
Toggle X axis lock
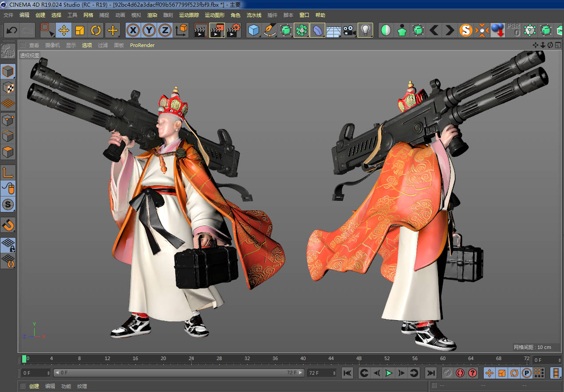(133, 31)
